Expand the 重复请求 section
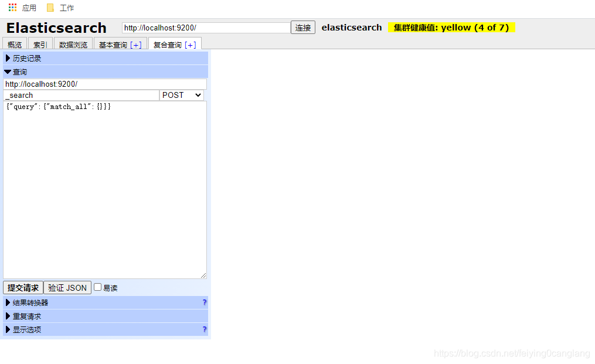595x364 pixels. coord(106,316)
